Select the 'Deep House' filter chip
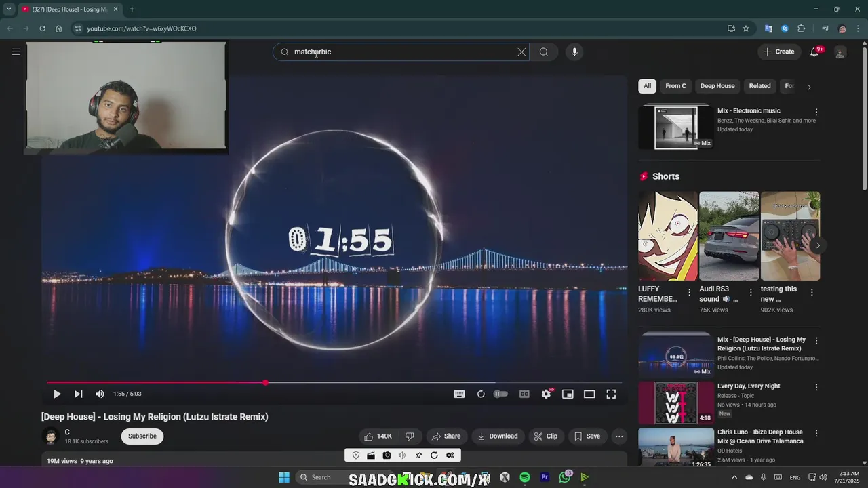 pyautogui.click(x=717, y=86)
